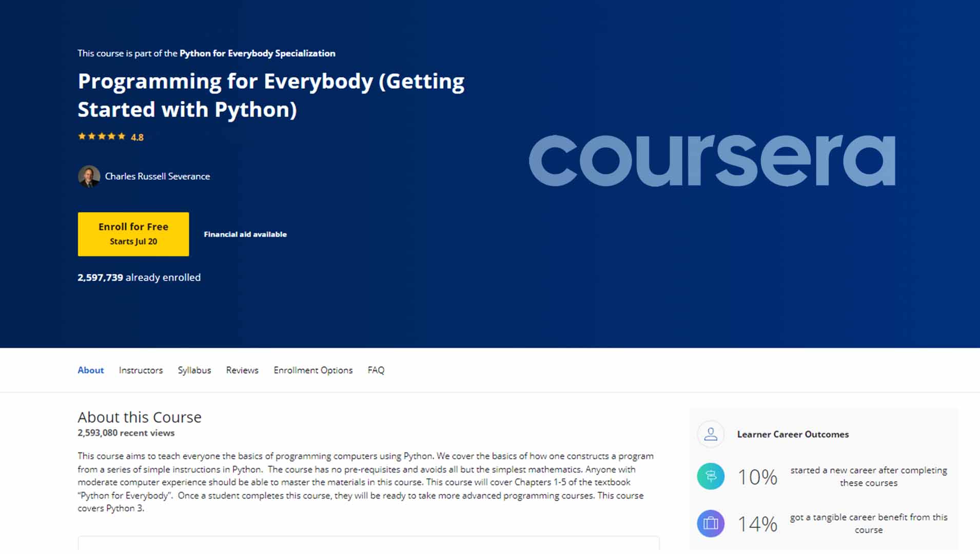Click Charles Russell Severance's profile photo
Screen dimensions: 980x554
point(89,176)
